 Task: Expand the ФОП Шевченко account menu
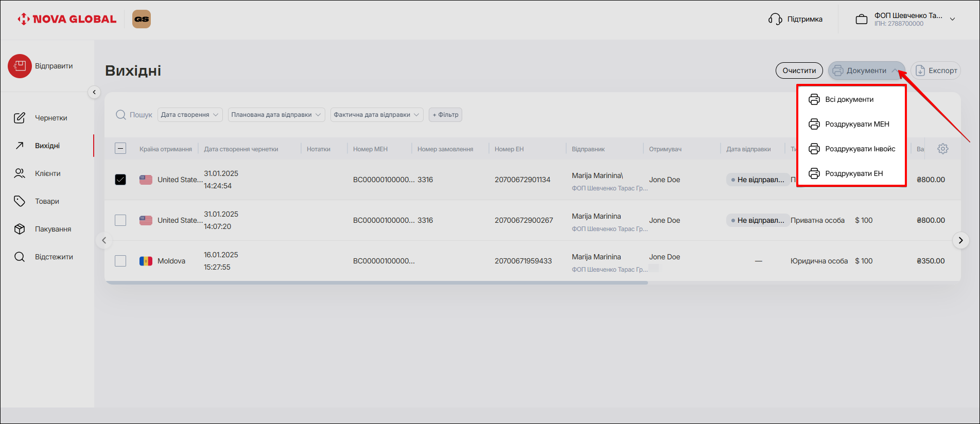[952, 19]
